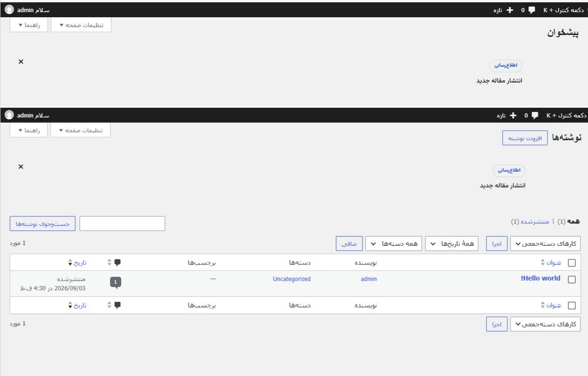Check the select-all box in the table header

pos(572,263)
